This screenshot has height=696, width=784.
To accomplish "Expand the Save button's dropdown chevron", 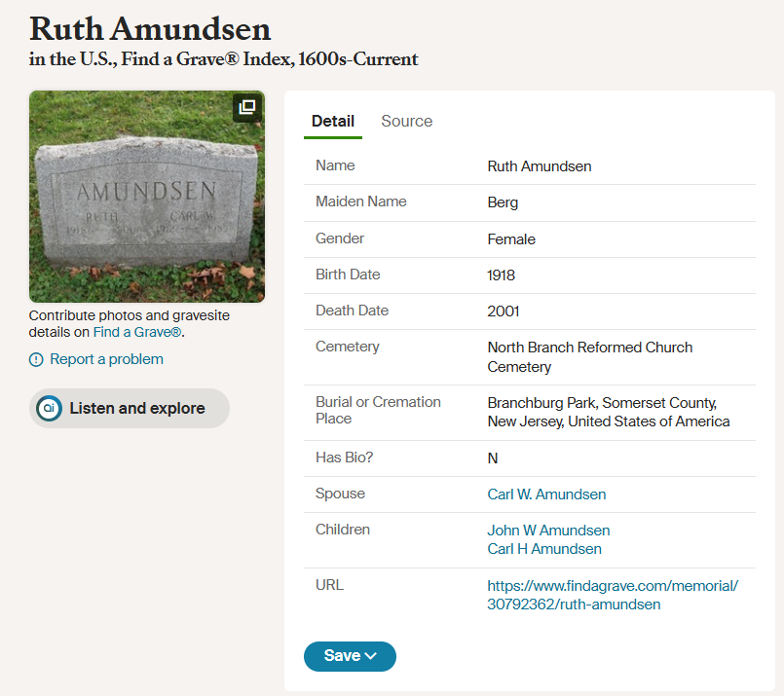I will (369, 657).
